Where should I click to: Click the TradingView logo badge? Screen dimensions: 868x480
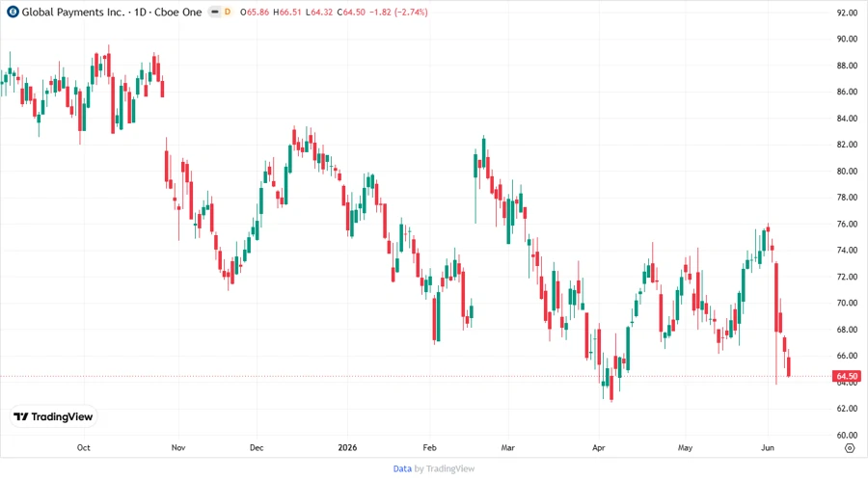(53, 416)
